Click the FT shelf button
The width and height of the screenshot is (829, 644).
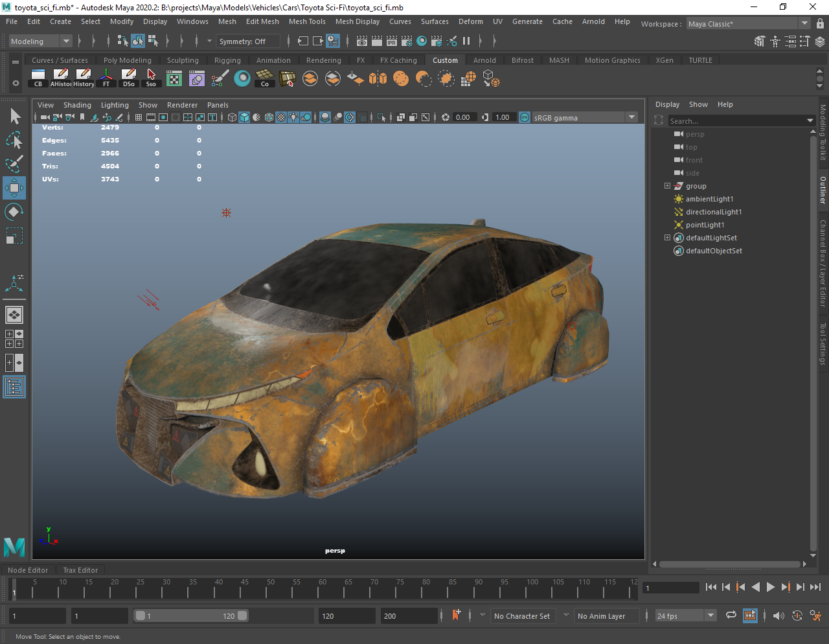(106, 78)
